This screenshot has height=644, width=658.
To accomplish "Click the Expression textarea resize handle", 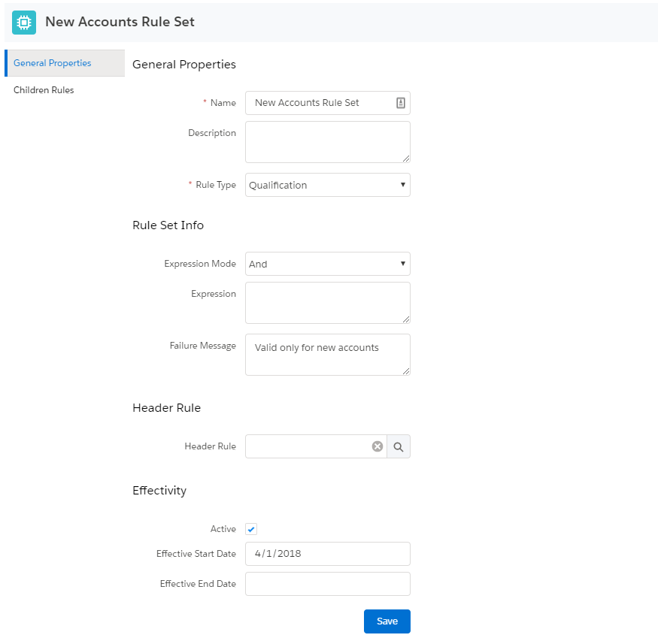I will pyautogui.click(x=406, y=319).
